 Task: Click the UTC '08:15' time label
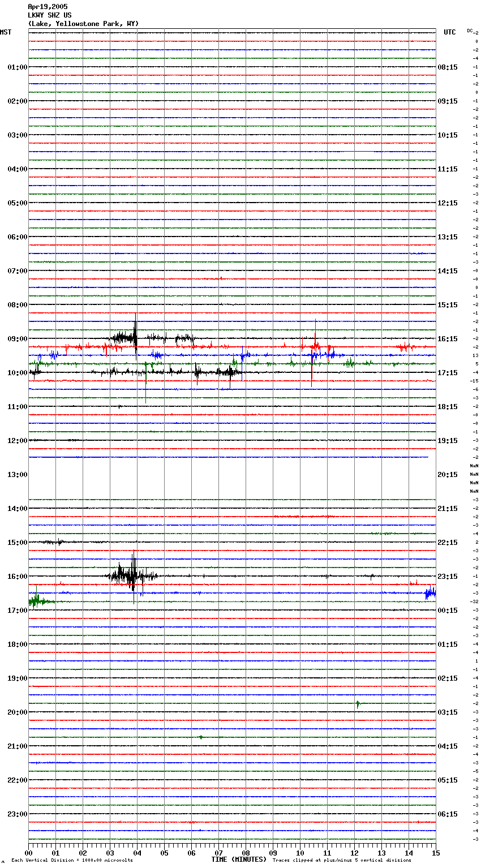[x=448, y=67]
